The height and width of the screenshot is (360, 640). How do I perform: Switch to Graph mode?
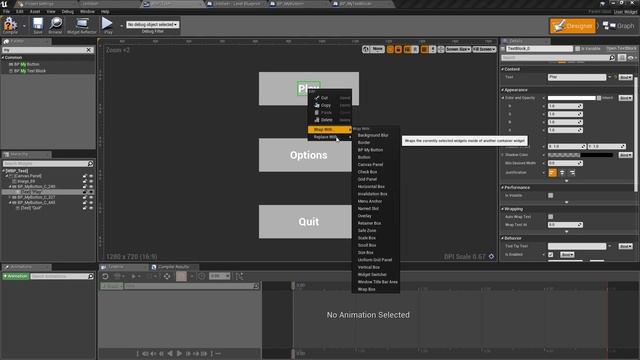tap(619, 26)
